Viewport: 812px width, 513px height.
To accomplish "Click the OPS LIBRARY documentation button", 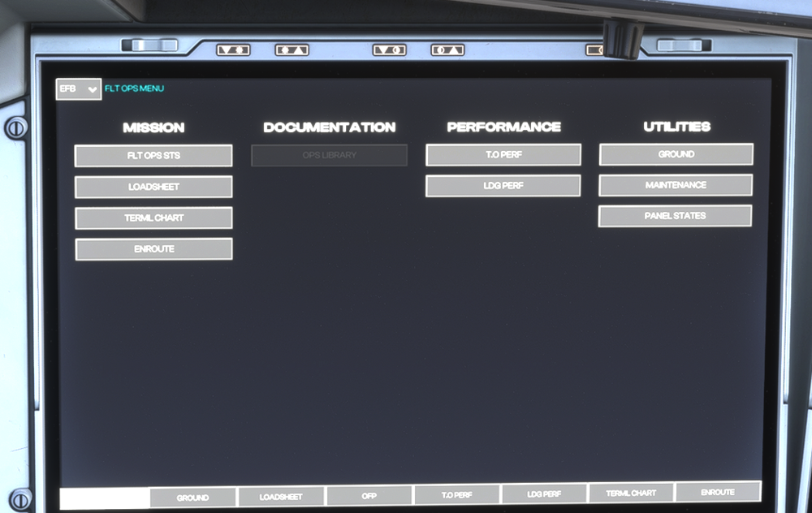I will pos(329,155).
